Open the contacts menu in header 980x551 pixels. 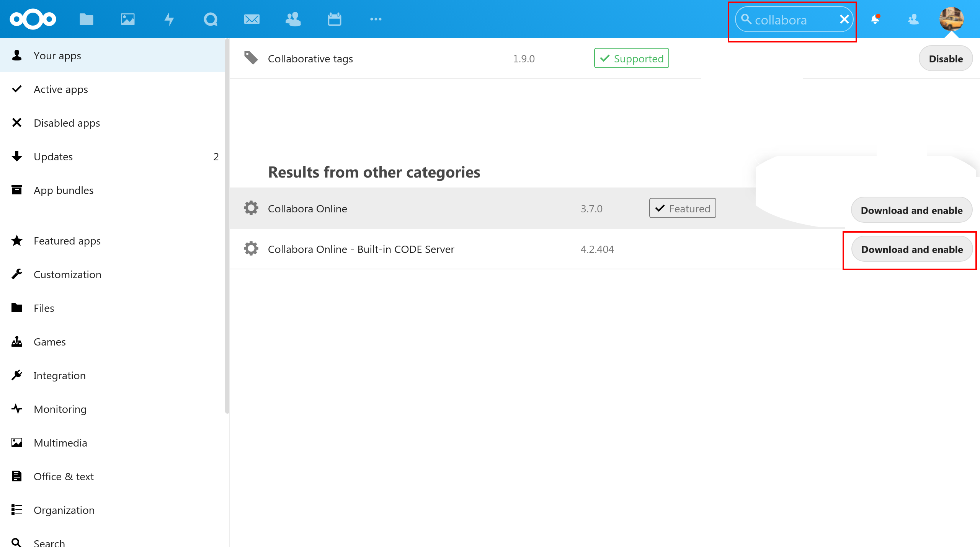913,19
